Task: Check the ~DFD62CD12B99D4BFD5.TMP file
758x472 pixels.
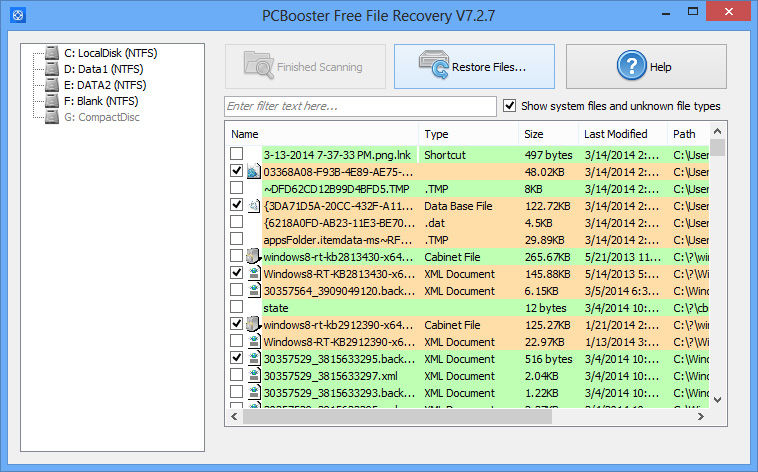Action: 236,188
